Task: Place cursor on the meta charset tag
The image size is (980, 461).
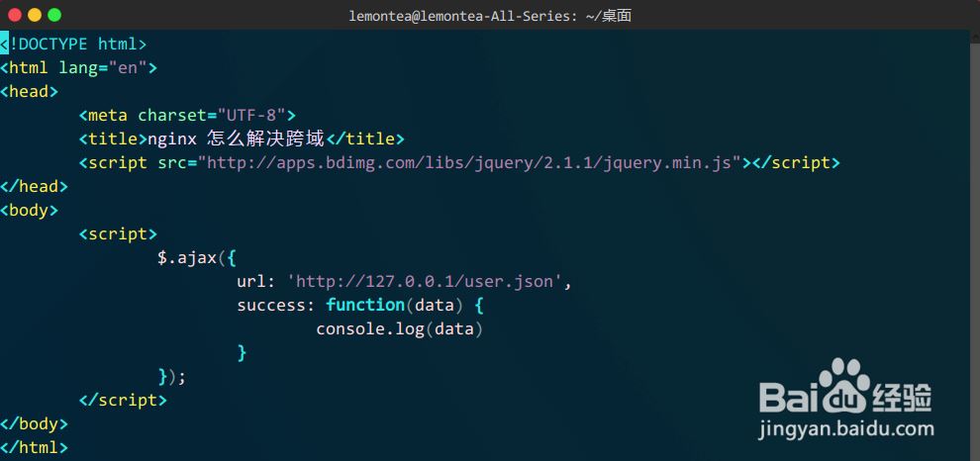Action: (187, 115)
